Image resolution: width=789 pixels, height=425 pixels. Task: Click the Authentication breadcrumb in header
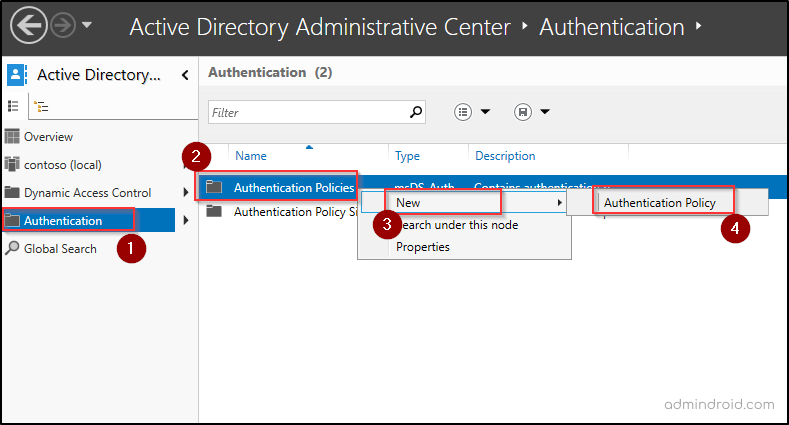[x=612, y=27]
